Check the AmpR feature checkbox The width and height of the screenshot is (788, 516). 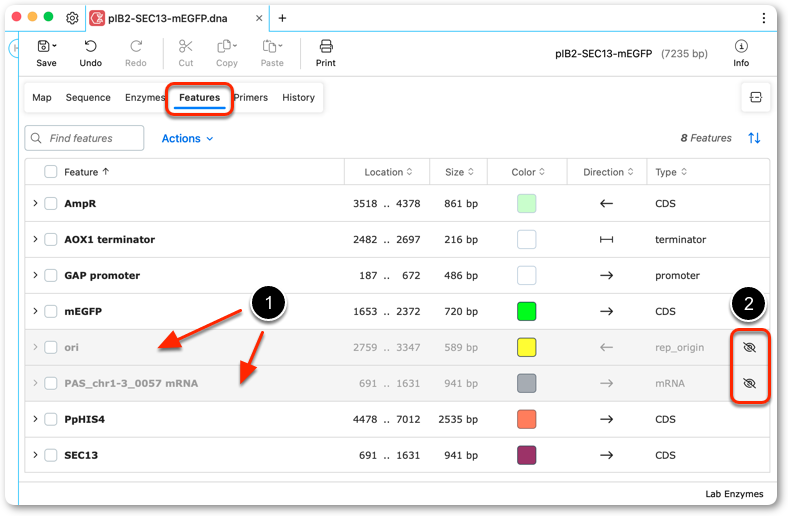click(51, 203)
